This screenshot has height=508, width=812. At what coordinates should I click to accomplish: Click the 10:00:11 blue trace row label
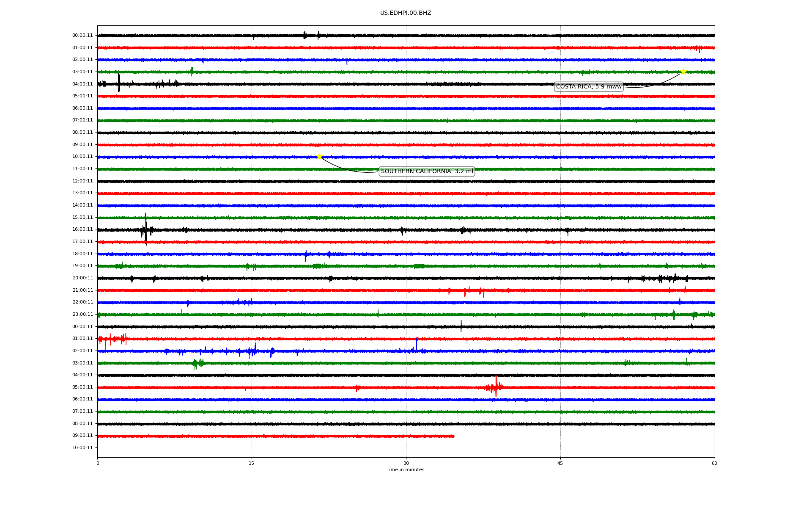point(82,157)
